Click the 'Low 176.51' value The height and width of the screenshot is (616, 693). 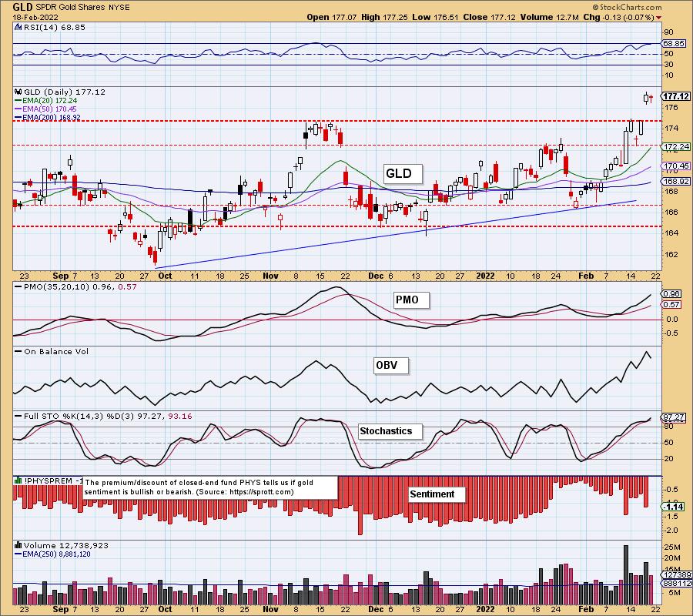[x=435, y=17]
